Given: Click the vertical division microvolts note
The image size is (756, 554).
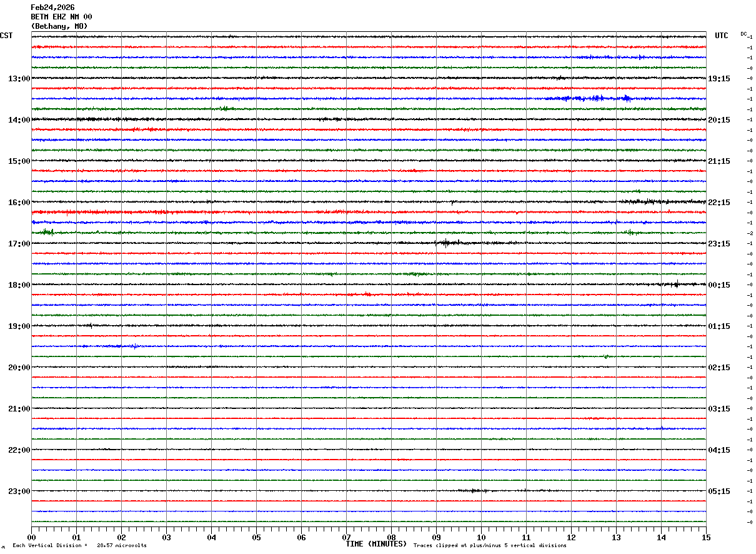Looking at the screenshot, I should click(x=79, y=546).
